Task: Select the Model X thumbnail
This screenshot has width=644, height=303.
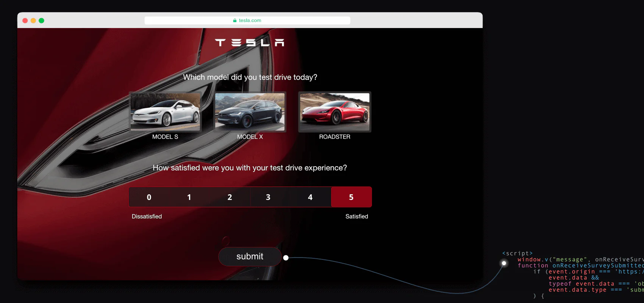Action: point(250,112)
